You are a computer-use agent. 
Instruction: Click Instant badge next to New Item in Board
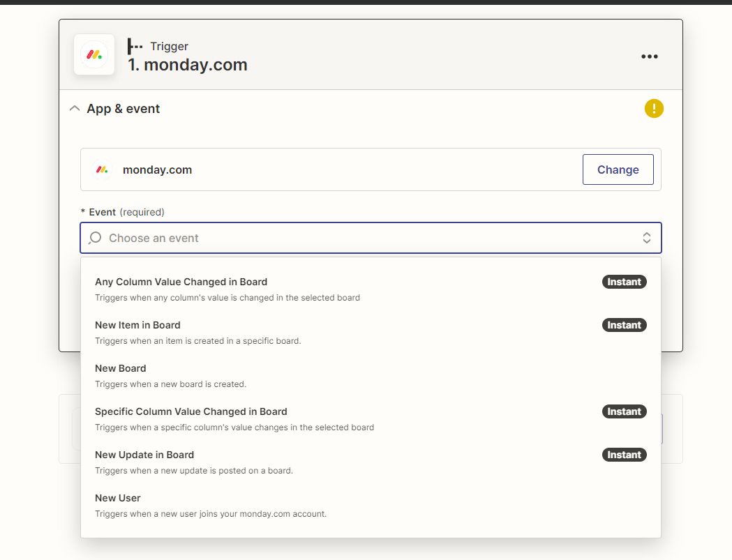coord(624,325)
